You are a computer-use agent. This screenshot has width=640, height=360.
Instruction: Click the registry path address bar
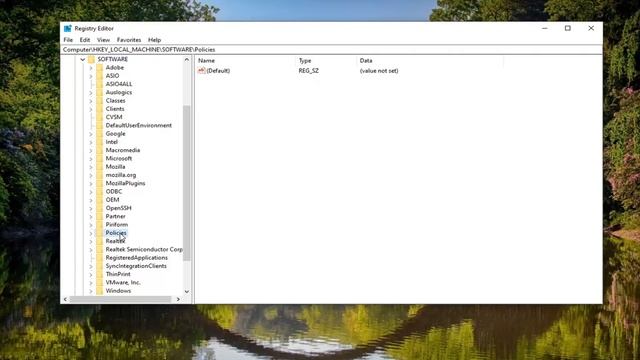tap(331, 49)
